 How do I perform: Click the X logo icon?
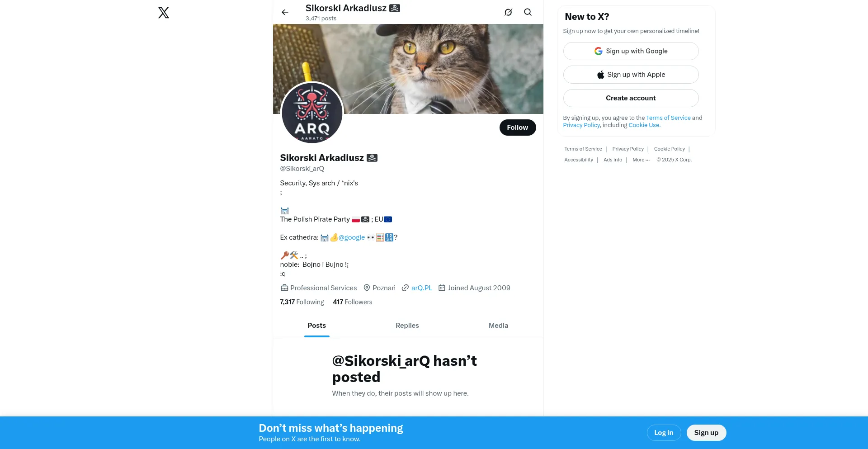click(164, 13)
